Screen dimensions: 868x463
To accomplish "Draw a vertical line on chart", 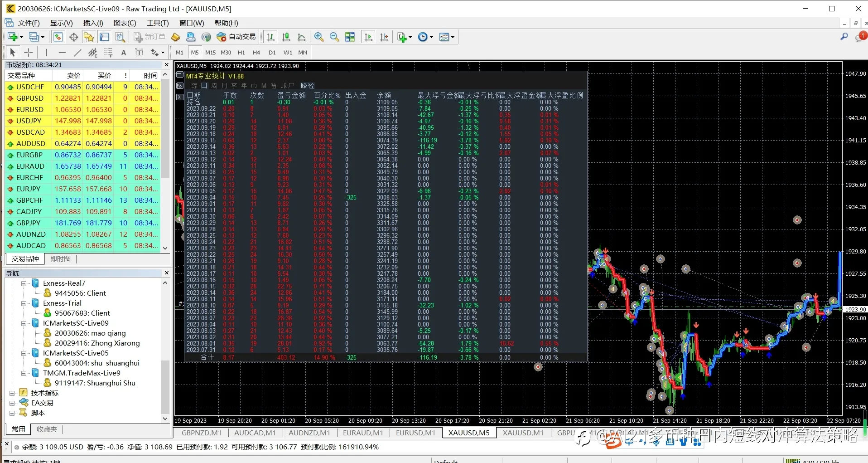I will 46,52.
